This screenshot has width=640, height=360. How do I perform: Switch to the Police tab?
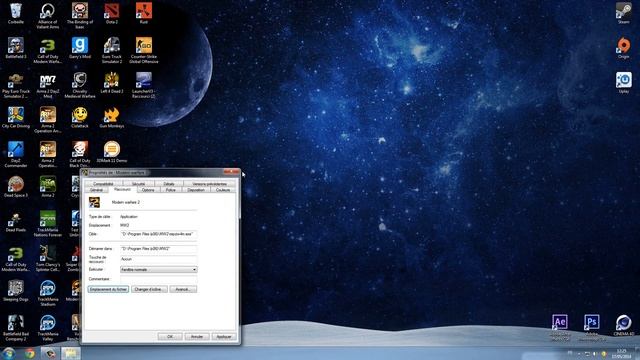[x=171, y=190]
